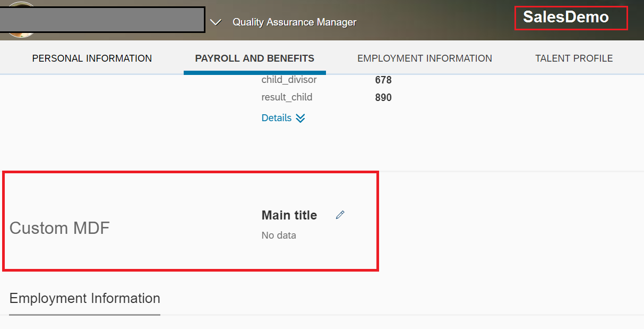Click the redacted employee name box
The image size is (644, 329).
point(102,20)
